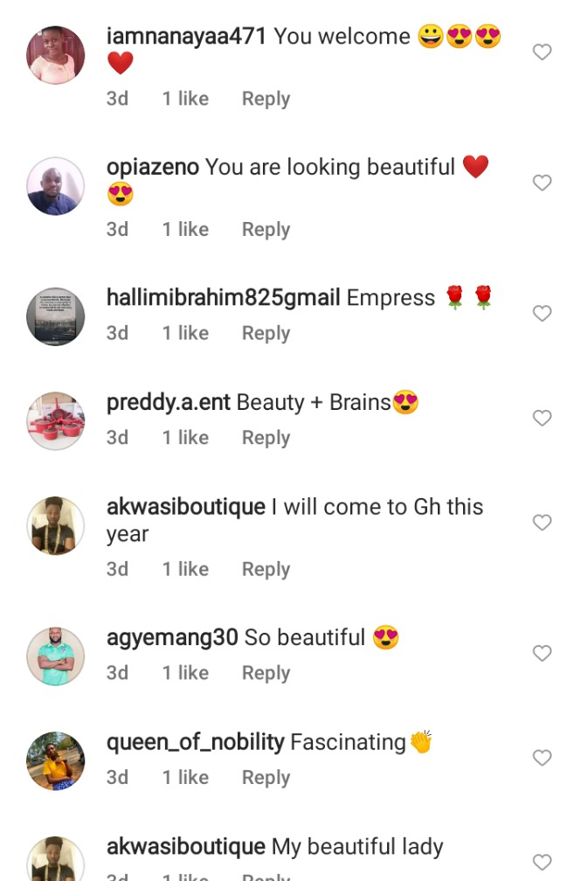Like queen_of_nobility's Fascinating comment

pos(542,758)
